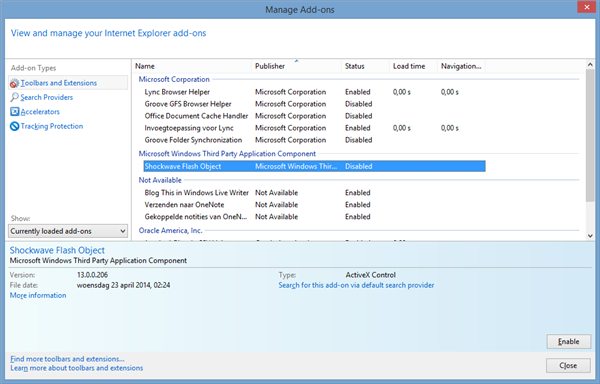Sort by the Name column header
Image resolution: width=600 pixels, height=384 pixels.
click(191, 66)
